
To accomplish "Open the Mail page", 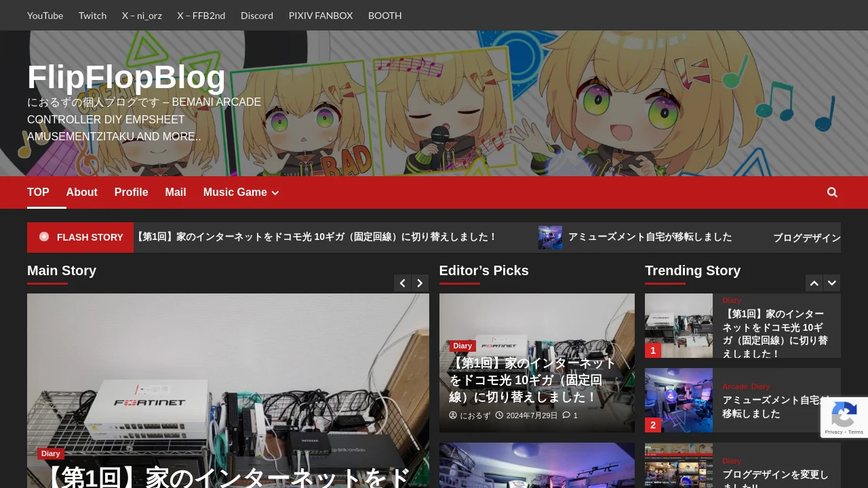I will [176, 192].
